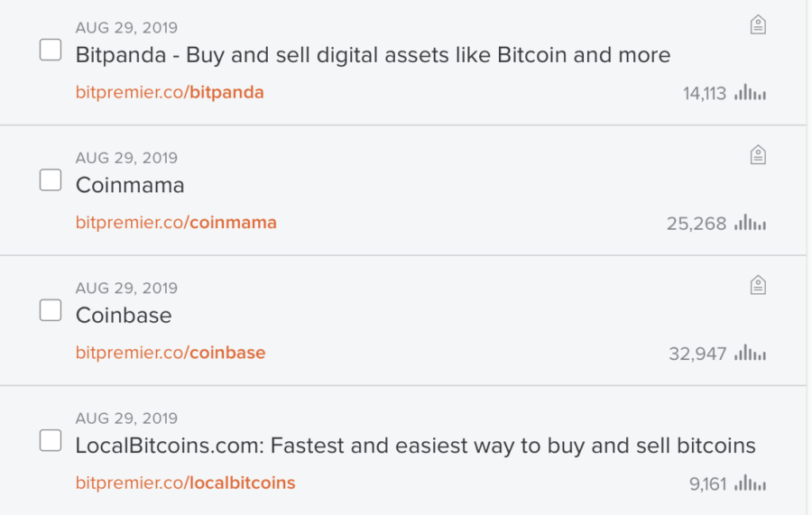Visit the bitpremier.co/localbitcoins short link
The image size is (812, 515).
coord(185,483)
